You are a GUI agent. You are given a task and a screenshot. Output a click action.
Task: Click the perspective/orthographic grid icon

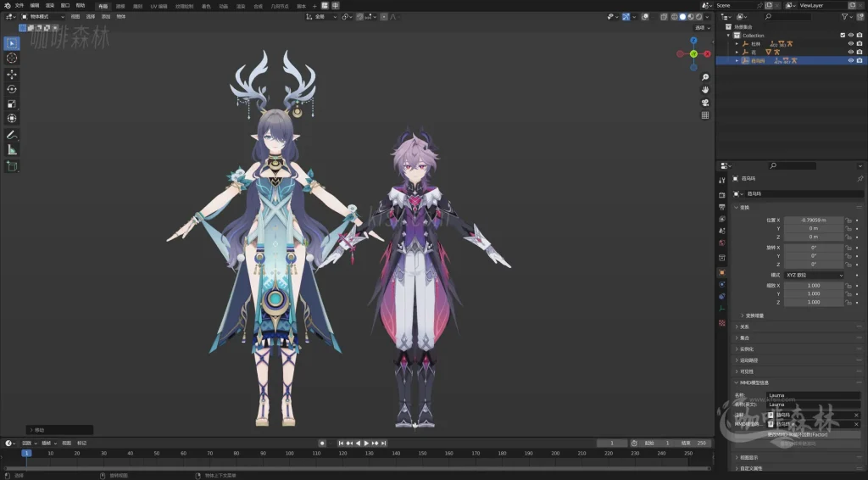705,115
